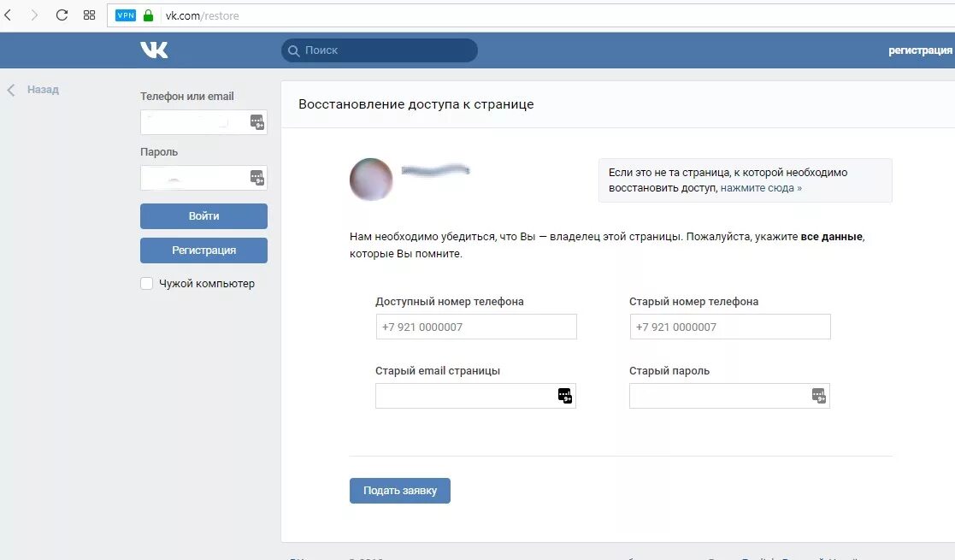Click keyboard layout icon in Старый пароль field
Screen dimensions: 955x560
click(819, 395)
